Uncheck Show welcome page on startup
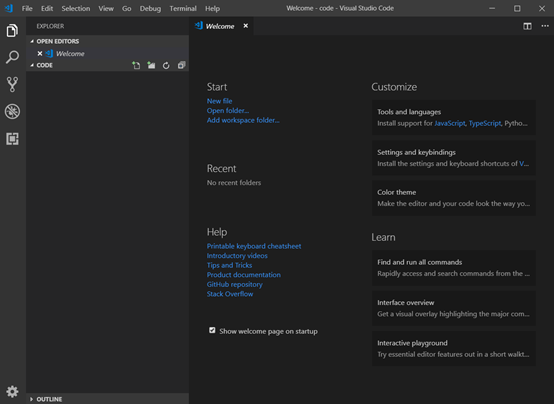The height and width of the screenshot is (404, 554). [212, 330]
